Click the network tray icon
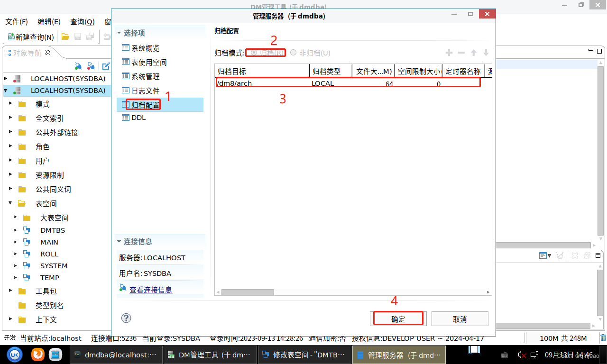This screenshot has width=607, height=364. (534, 355)
